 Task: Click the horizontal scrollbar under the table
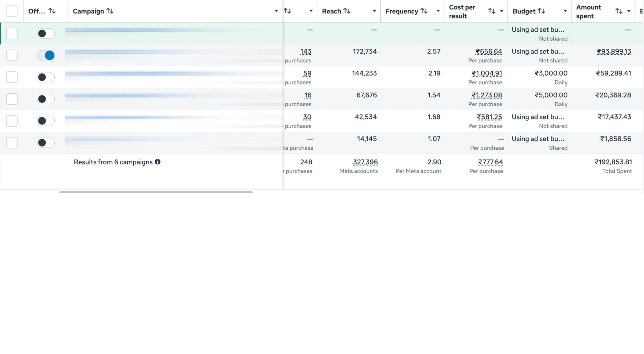(x=156, y=192)
